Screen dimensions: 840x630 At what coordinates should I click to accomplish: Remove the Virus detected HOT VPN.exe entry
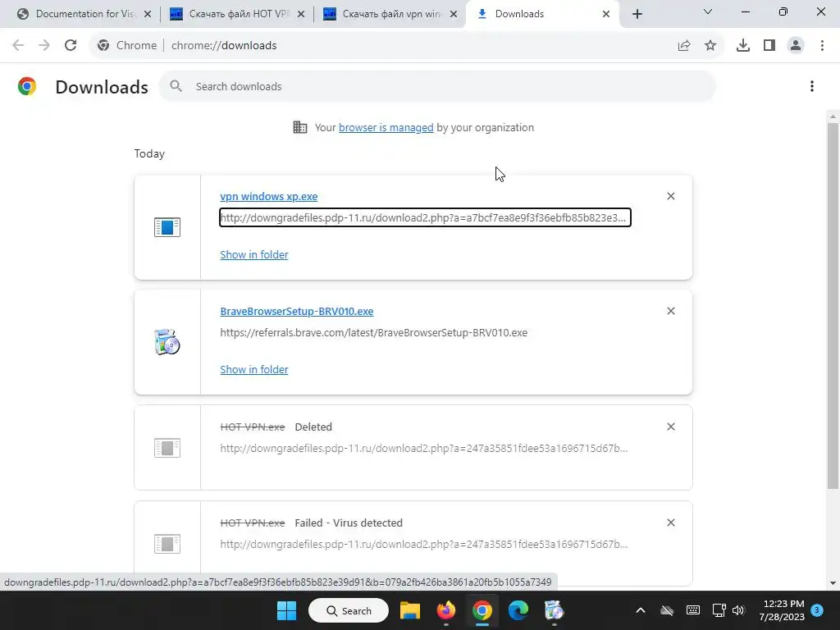click(670, 523)
